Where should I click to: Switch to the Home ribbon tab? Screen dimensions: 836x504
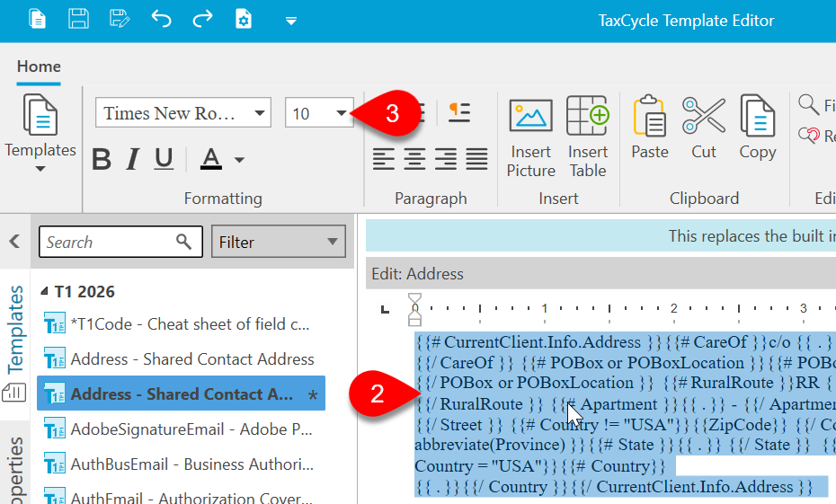[x=39, y=66]
